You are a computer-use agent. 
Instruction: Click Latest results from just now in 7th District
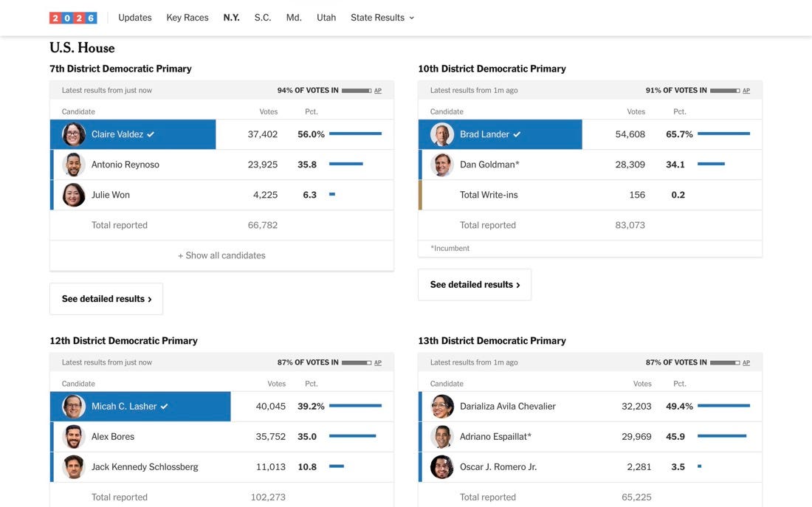tap(107, 91)
